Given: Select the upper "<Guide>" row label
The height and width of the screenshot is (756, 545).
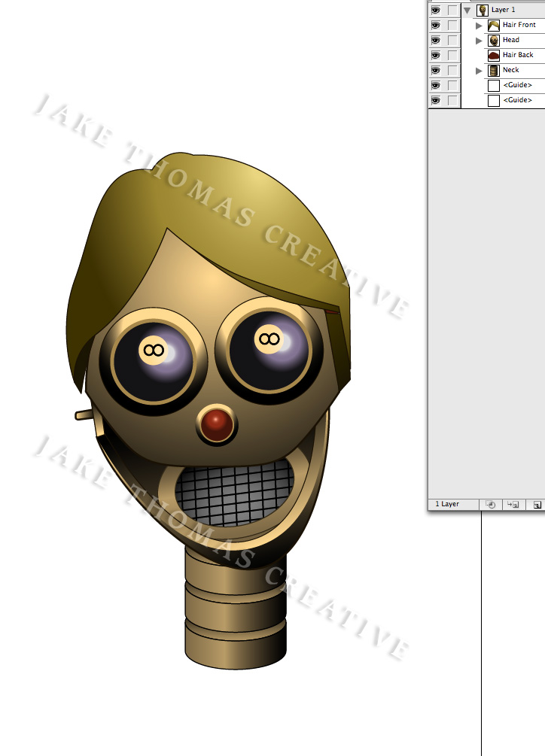Looking at the screenshot, I should [x=517, y=85].
